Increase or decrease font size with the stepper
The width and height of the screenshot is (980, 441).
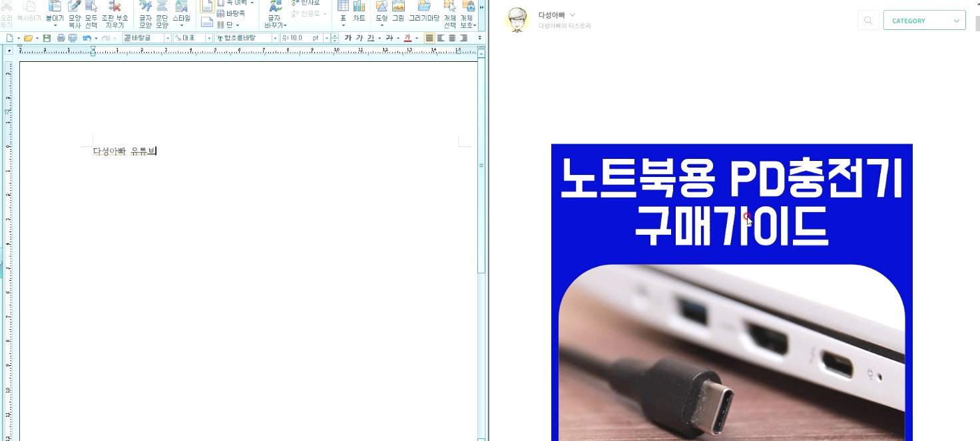pyautogui.click(x=335, y=38)
